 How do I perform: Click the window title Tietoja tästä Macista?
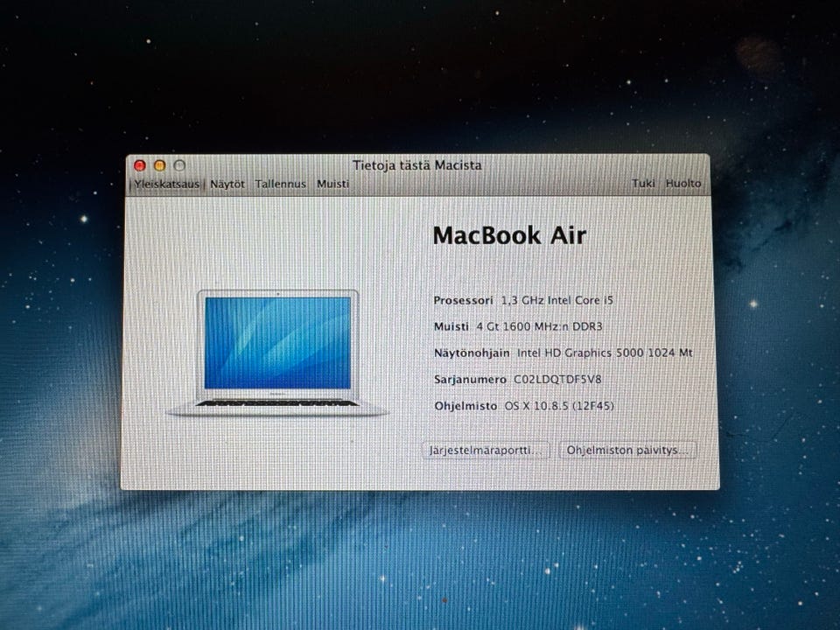tap(416, 165)
